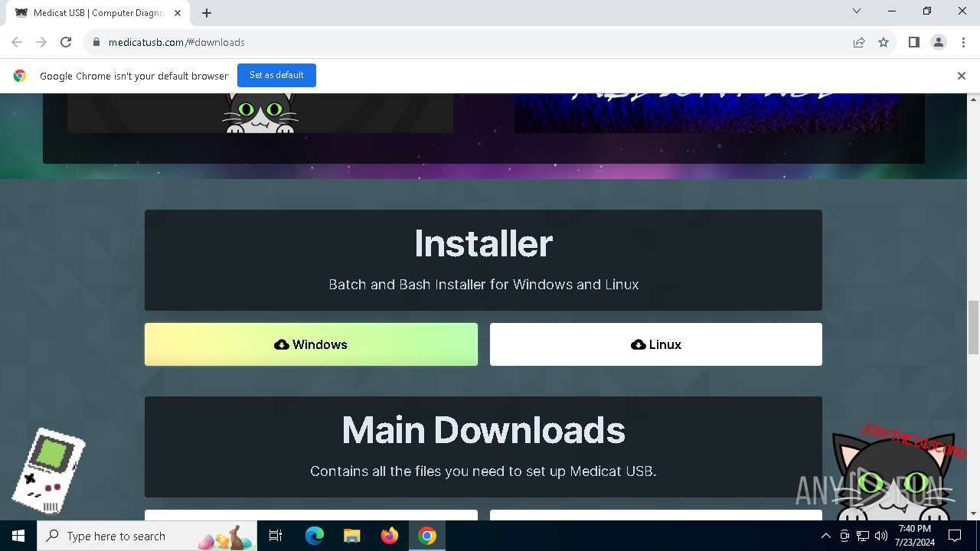Viewport: 980px width, 551px height.
Task: Download the Linux installer
Action: [656, 344]
